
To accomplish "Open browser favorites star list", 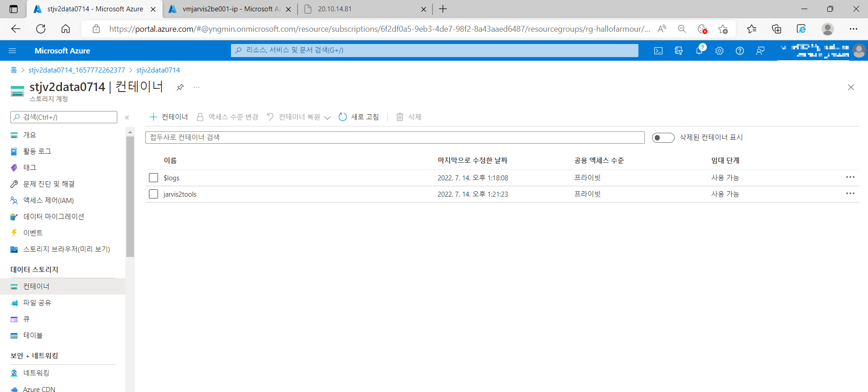I will coord(752,29).
